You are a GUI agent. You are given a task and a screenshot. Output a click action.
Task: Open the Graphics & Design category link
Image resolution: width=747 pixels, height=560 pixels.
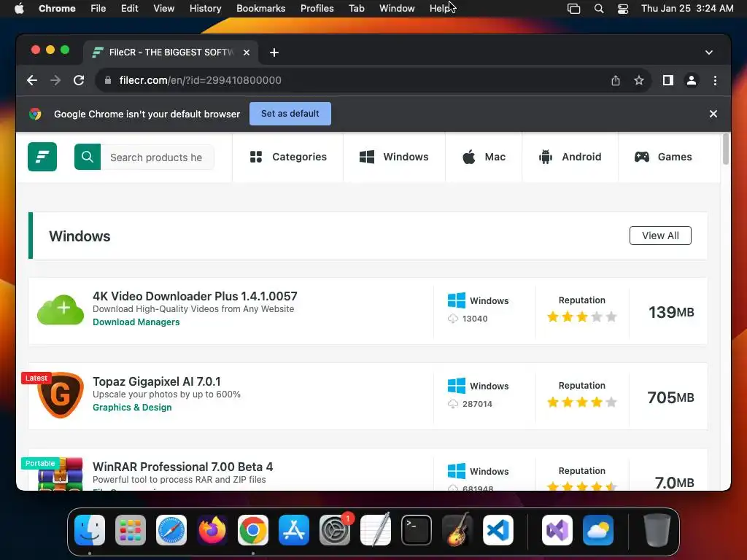132,407
